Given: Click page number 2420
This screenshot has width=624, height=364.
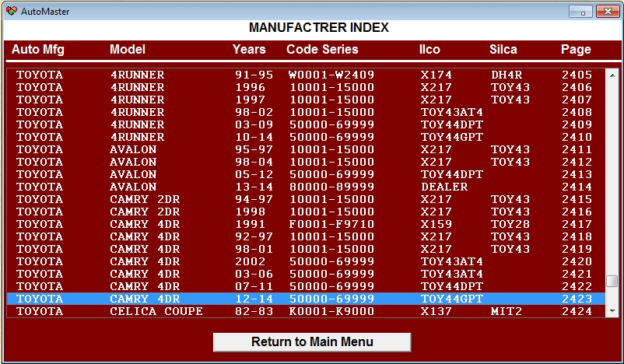Looking at the screenshot, I should pos(577,261).
